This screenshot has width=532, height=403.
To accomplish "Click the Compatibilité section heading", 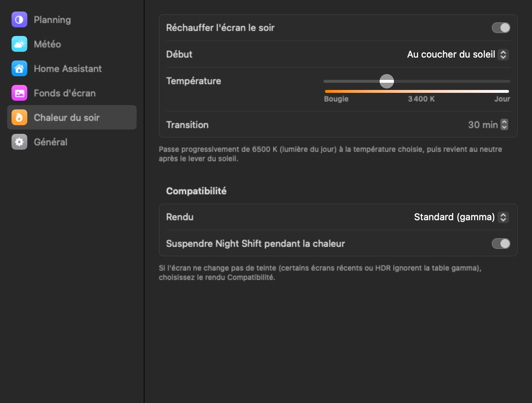I will point(196,191).
